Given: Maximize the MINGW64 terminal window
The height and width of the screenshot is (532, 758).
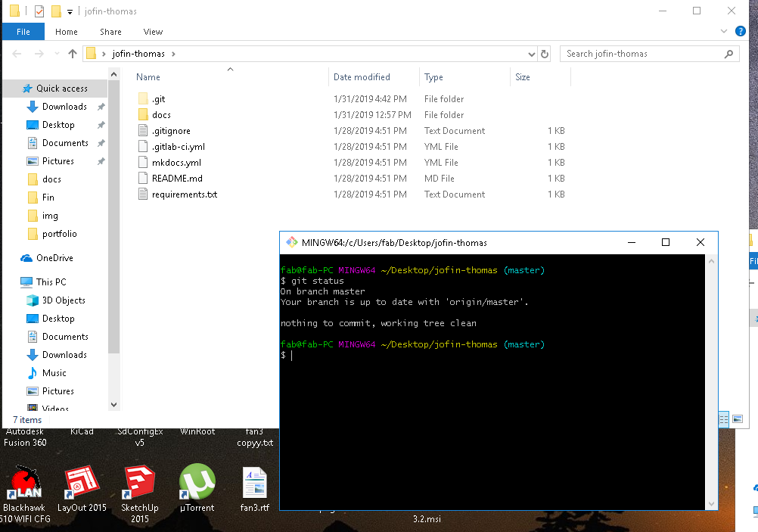Looking at the screenshot, I should [666, 242].
